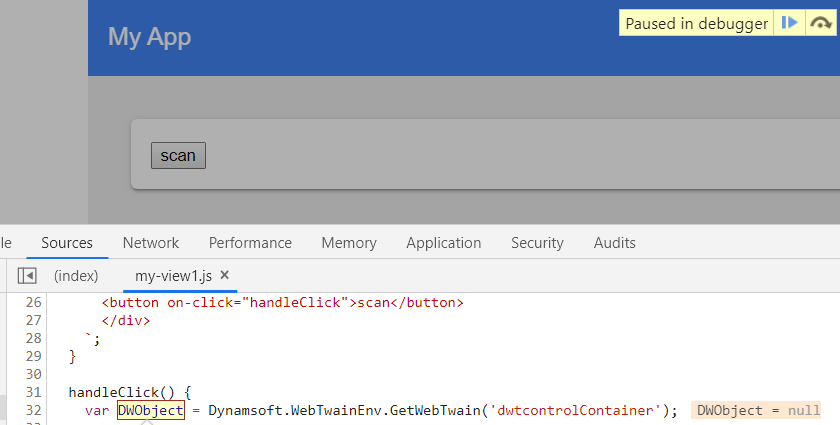Switch to the Network tab

click(x=151, y=243)
